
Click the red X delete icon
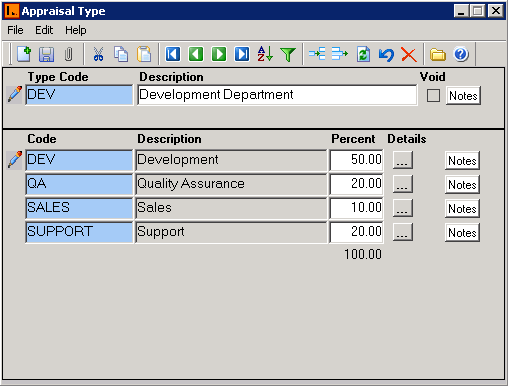[409, 54]
